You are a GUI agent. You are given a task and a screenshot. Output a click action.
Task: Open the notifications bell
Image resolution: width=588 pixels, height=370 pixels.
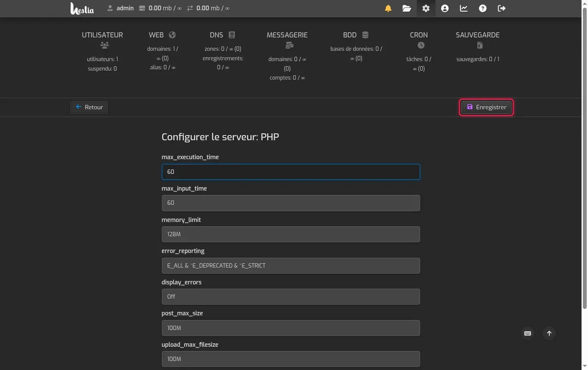tap(388, 8)
